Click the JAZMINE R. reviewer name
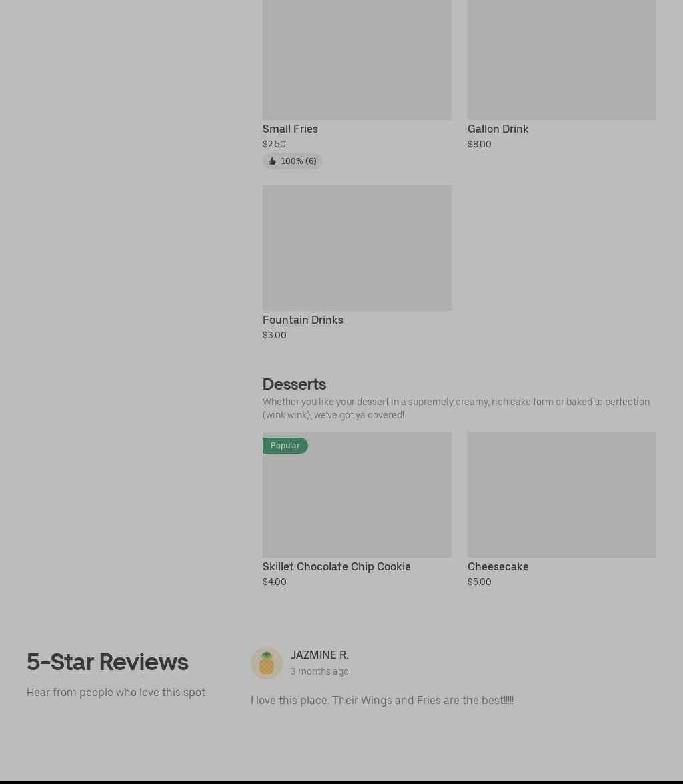This screenshot has height=784, width=683. click(x=319, y=655)
